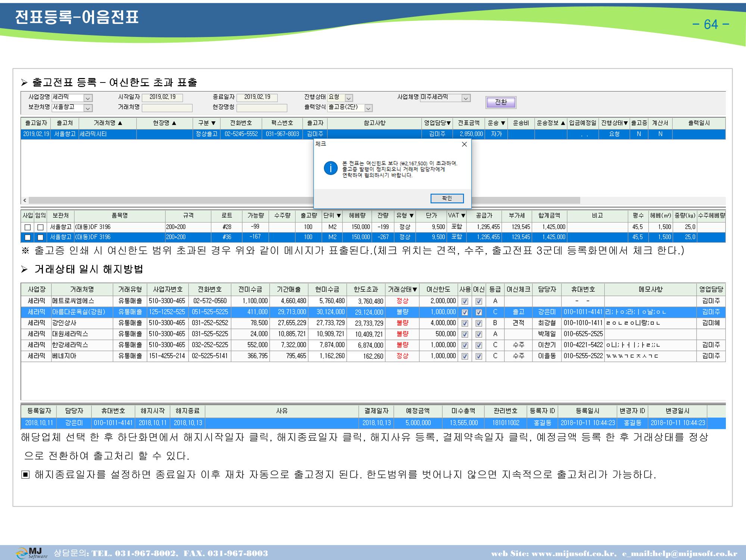Select the 베네지아 customer row
The height and width of the screenshot is (560, 746).
pos(373,356)
